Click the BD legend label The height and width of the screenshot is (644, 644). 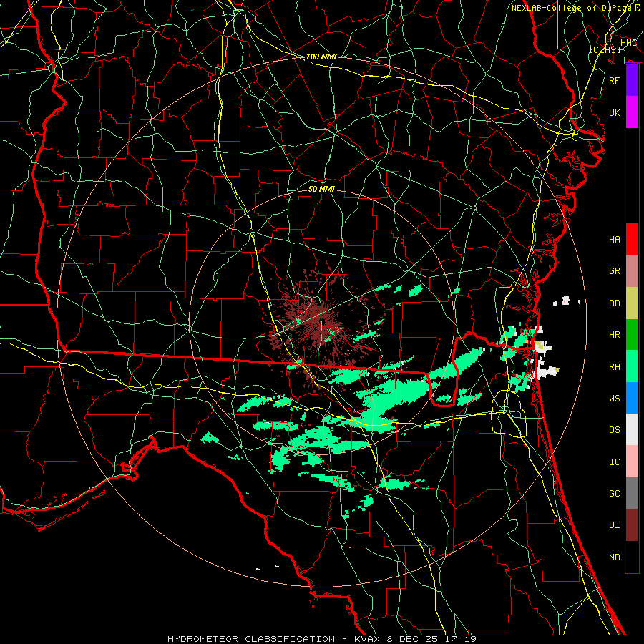coord(615,303)
